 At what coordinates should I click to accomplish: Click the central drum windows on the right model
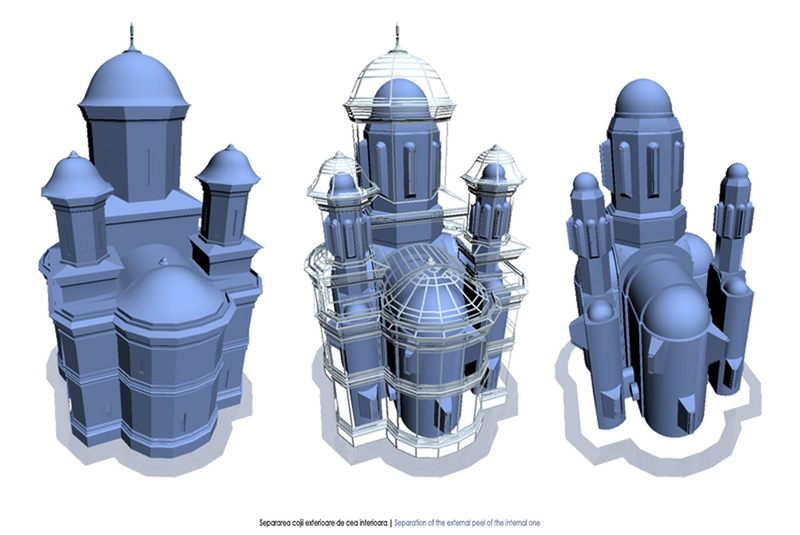(x=640, y=160)
